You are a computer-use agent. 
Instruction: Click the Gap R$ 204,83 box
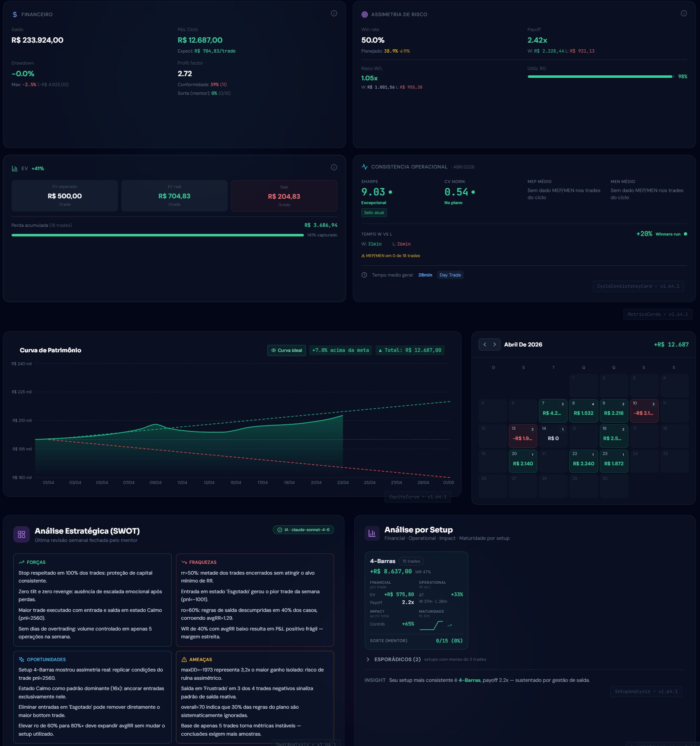coord(284,196)
